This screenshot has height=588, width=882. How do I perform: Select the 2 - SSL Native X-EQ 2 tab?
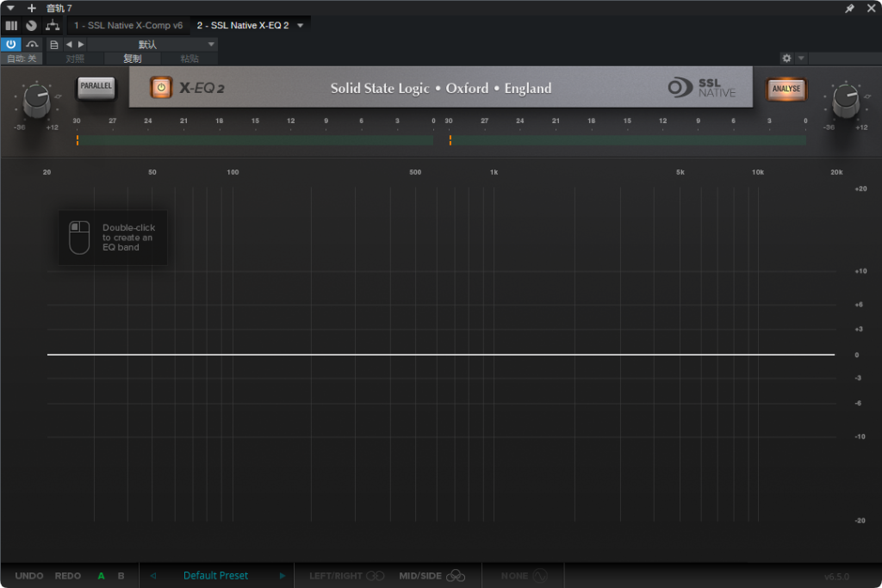coord(242,25)
